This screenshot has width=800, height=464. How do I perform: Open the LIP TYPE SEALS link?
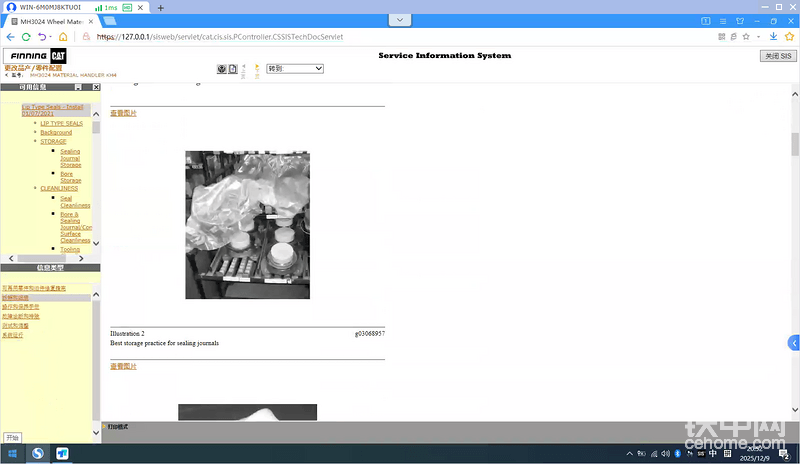tap(61, 123)
